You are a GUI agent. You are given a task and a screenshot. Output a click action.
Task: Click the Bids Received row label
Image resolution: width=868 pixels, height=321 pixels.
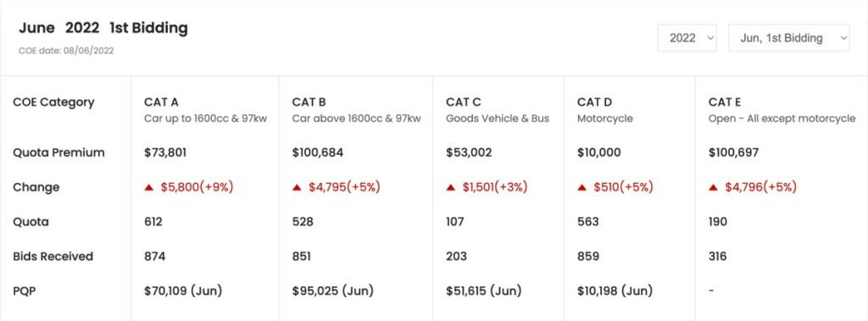(x=53, y=257)
